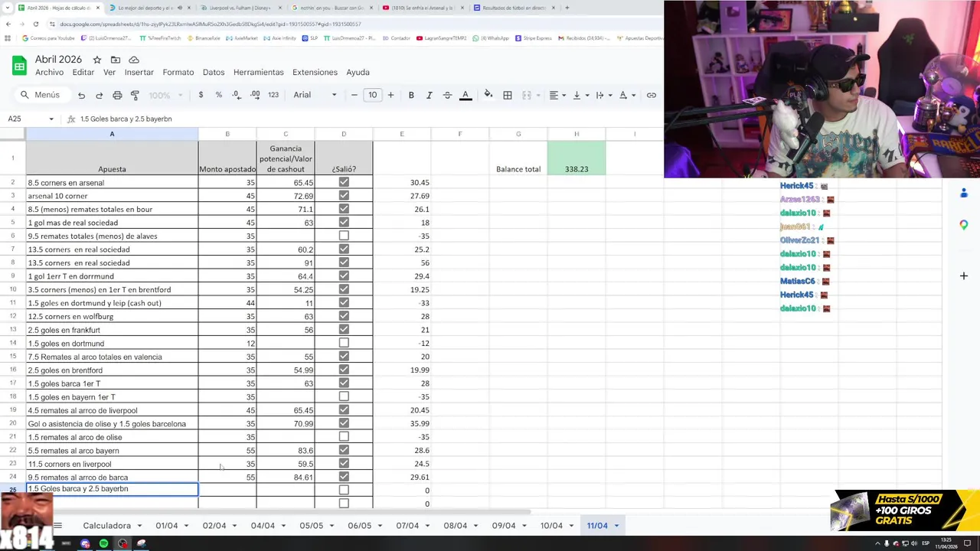
Task: Open the text color picker
Action: (x=465, y=95)
